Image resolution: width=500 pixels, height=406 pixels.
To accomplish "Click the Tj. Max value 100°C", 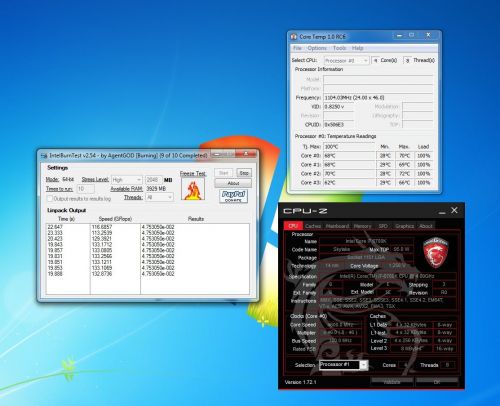I will coord(349,147).
